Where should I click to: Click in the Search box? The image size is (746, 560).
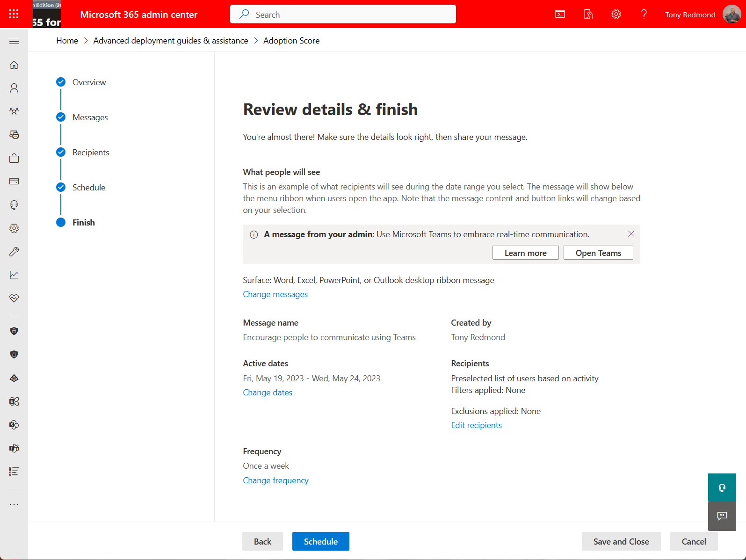click(343, 14)
